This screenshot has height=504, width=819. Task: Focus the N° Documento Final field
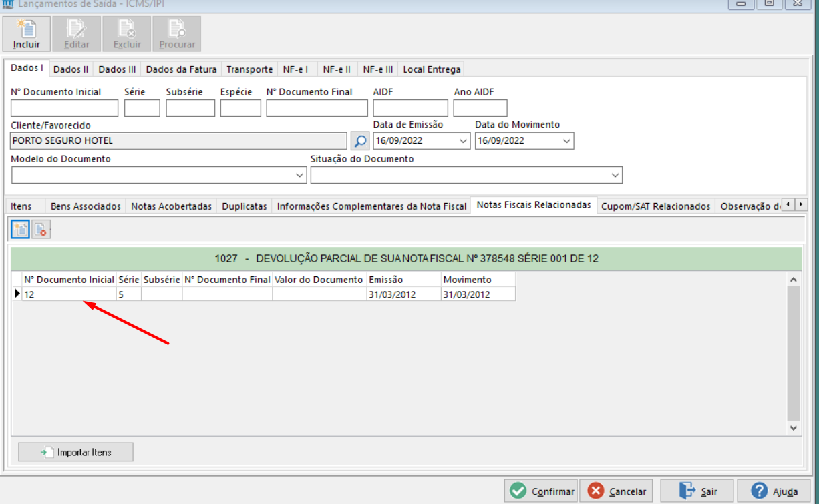317,108
